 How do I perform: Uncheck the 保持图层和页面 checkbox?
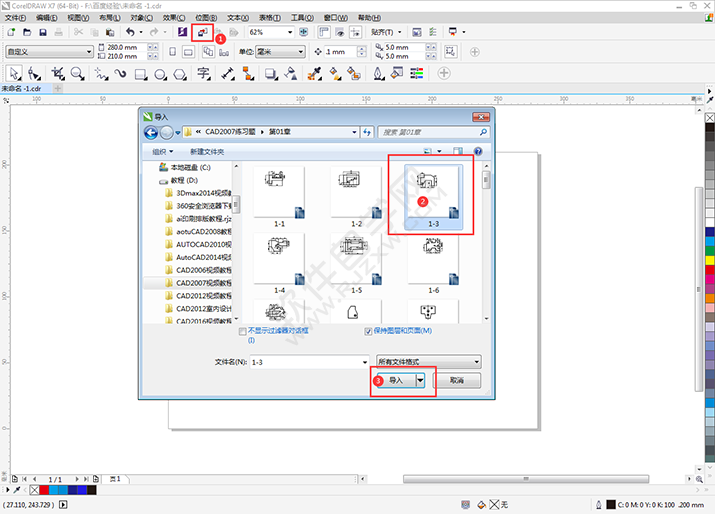pyautogui.click(x=367, y=330)
